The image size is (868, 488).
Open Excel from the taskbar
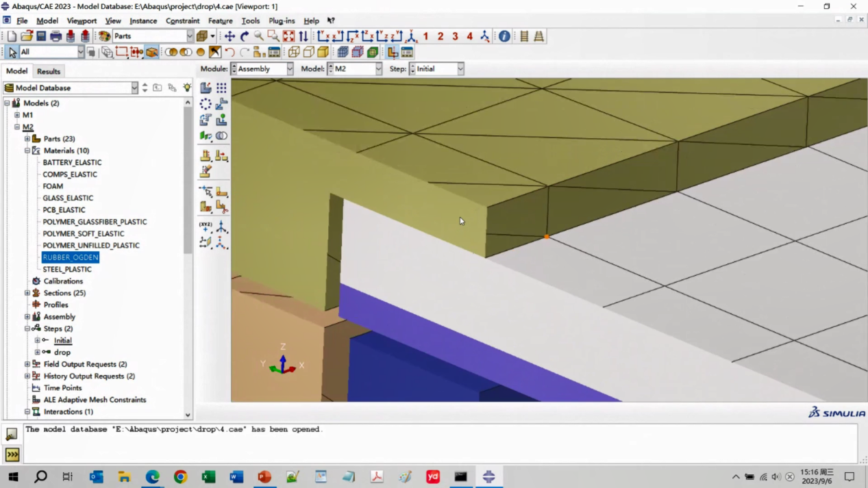[208, 476]
